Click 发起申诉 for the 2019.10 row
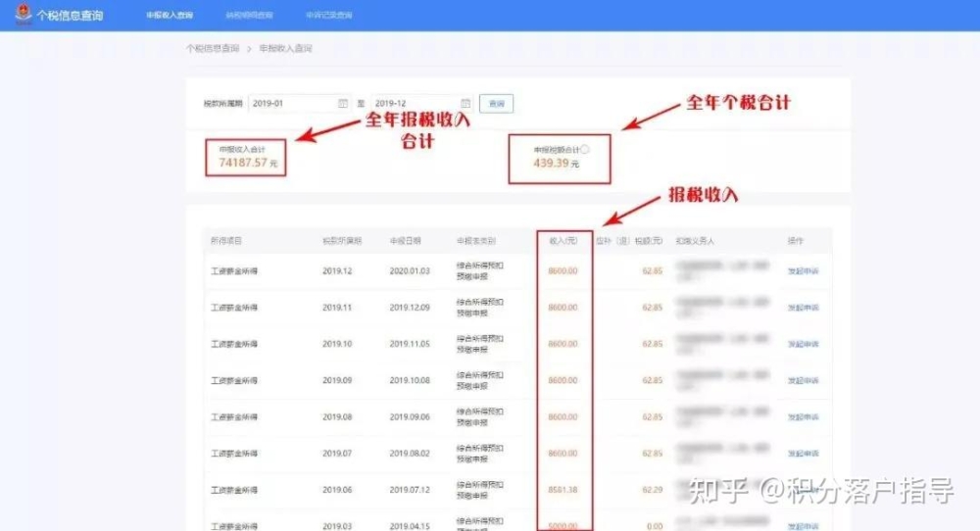The image size is (980, 531). [x=803, y=344]
